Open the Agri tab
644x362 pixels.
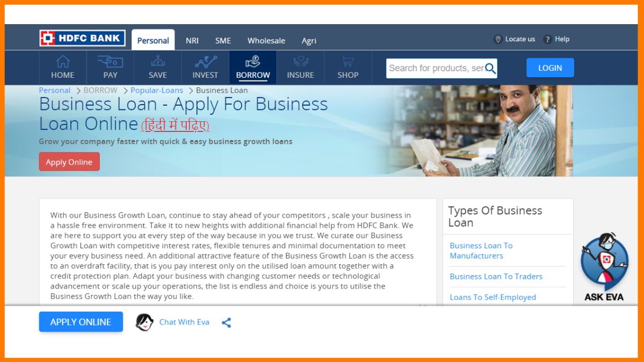coord(309,41)
